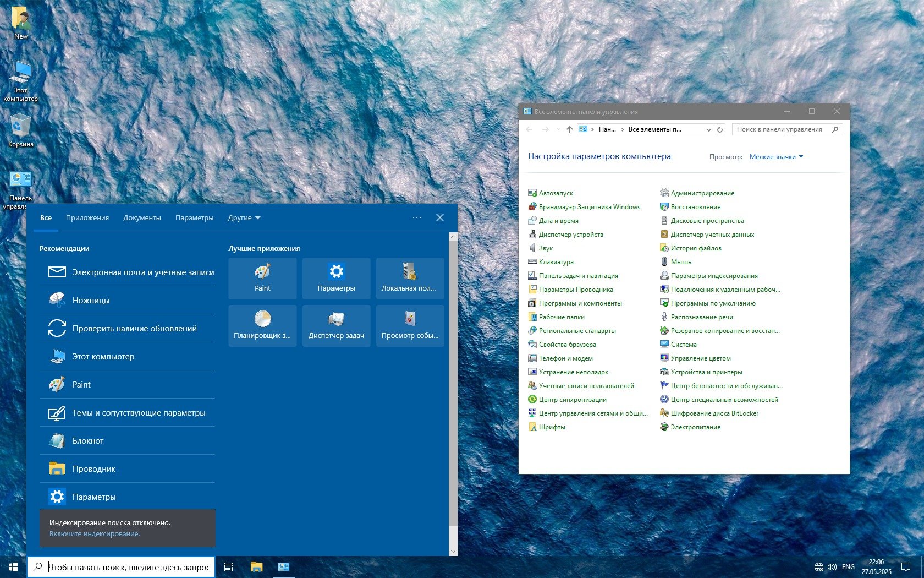Expand Другие filter dropdown
Screen dimensions: 924x578
[244, 218]
